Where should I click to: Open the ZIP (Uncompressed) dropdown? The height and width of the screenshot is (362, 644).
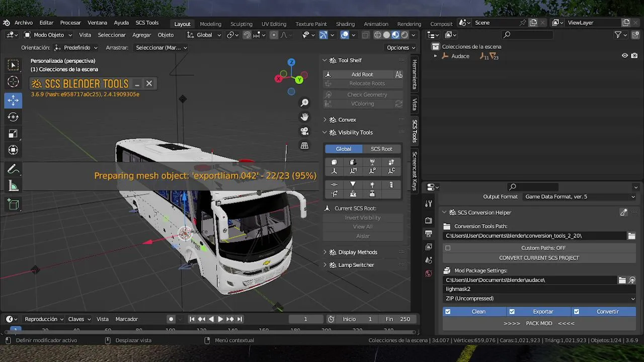coord(539,299)
